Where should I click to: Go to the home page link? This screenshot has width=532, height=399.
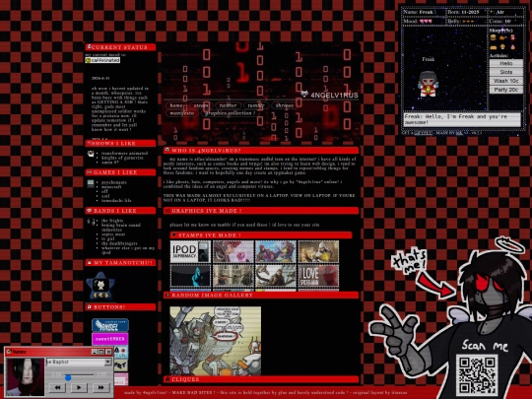click(176, 105)
